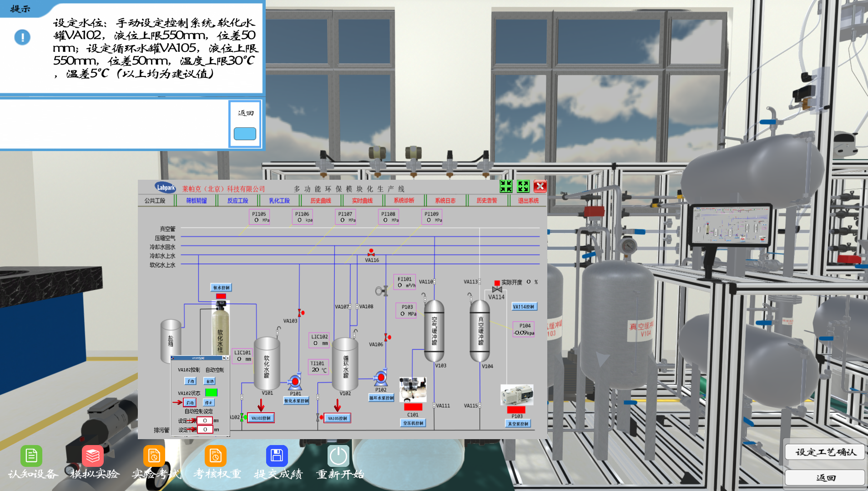Open the 考核权重 orange icon

pos(215,456)
